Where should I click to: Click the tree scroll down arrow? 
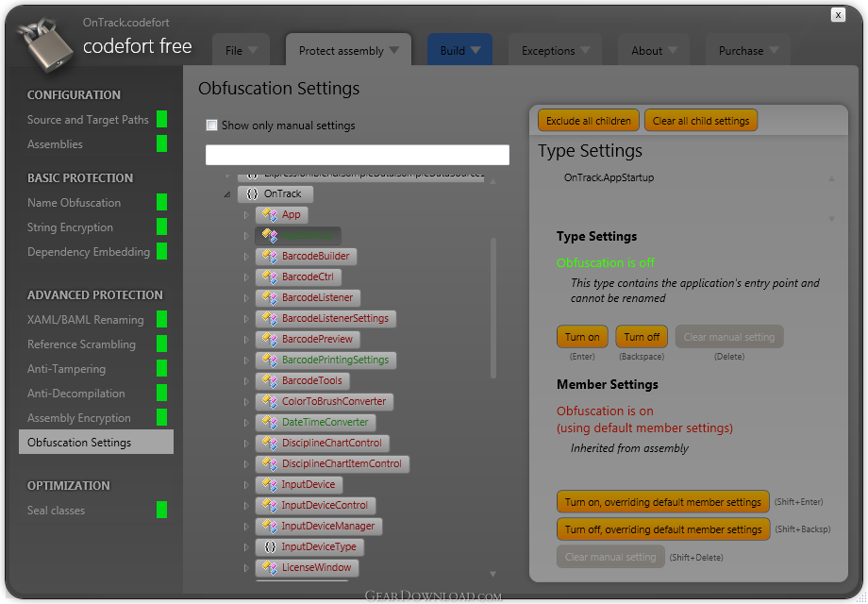pyautogui.click(x=492, y=574)
